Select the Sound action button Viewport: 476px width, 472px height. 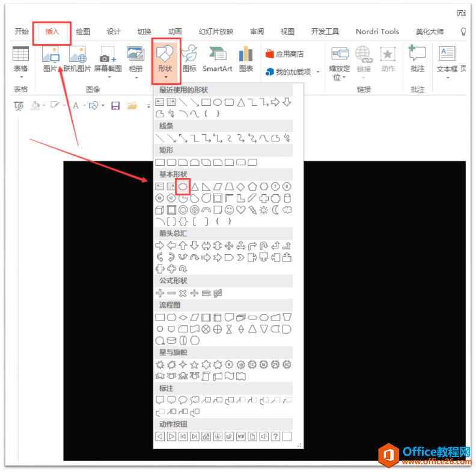coord(264,437)
